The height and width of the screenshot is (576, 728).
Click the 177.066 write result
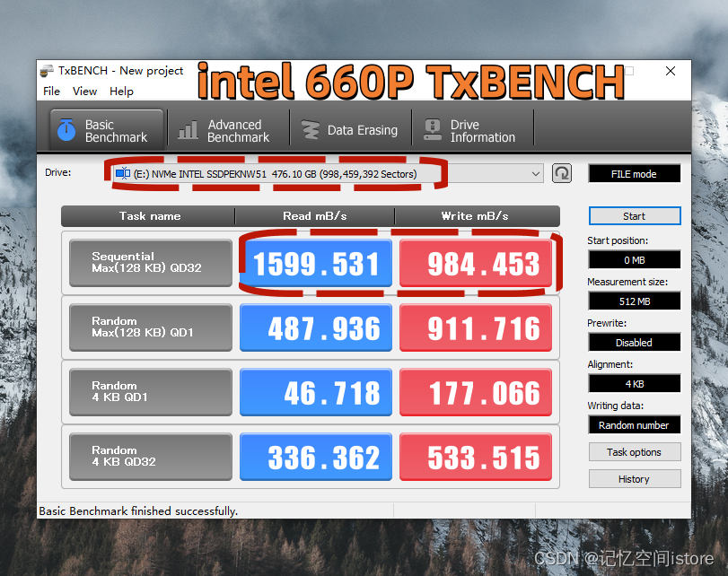[476, 392]
